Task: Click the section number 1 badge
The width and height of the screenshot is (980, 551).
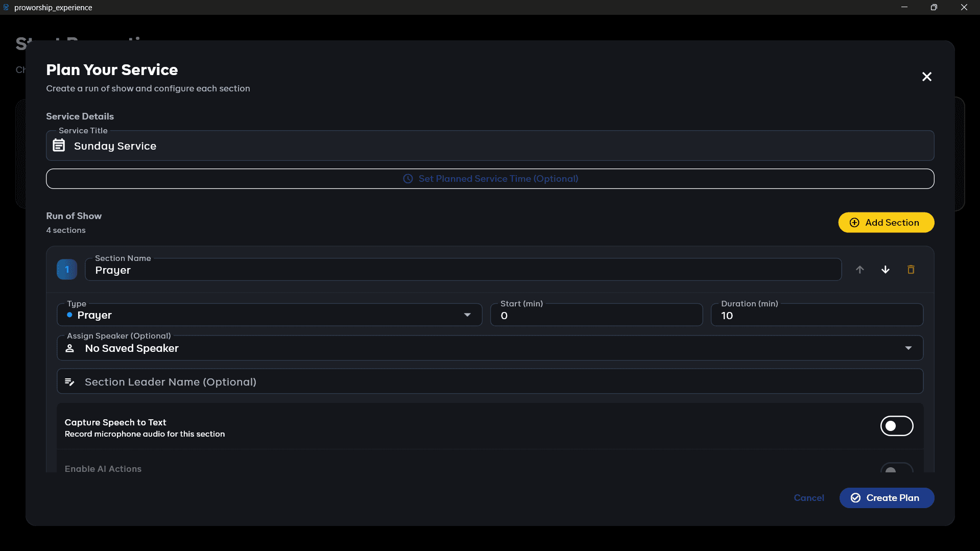Action: coord(67,269)
